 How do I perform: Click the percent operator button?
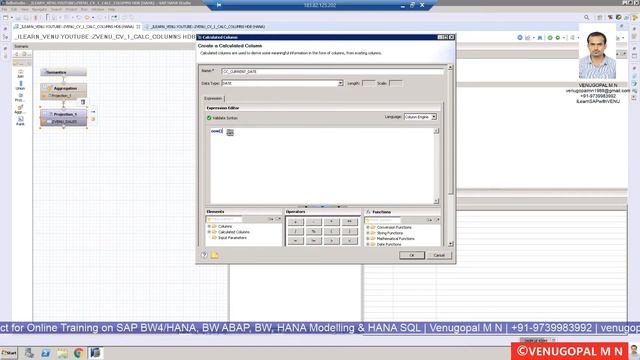point(313,231)
